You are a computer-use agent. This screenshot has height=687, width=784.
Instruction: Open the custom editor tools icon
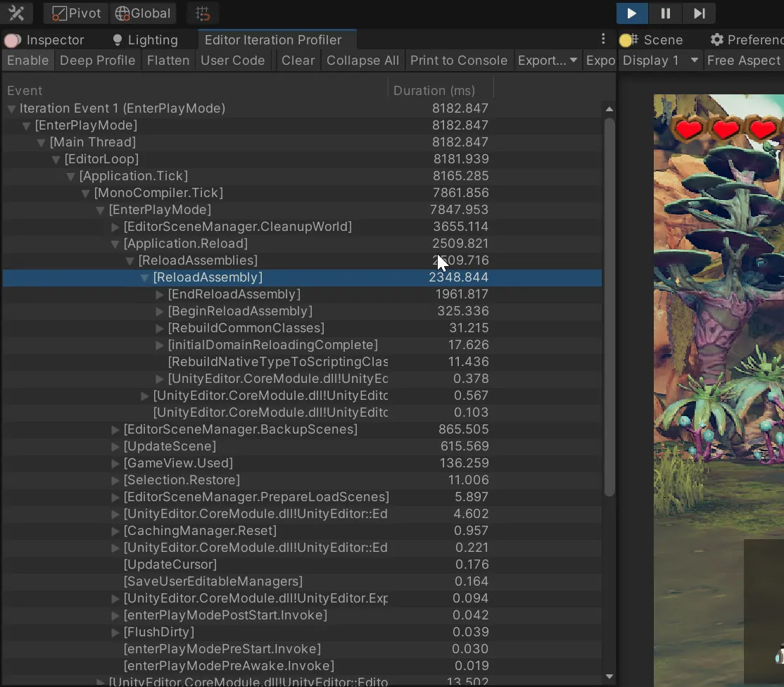coord(16,13)
